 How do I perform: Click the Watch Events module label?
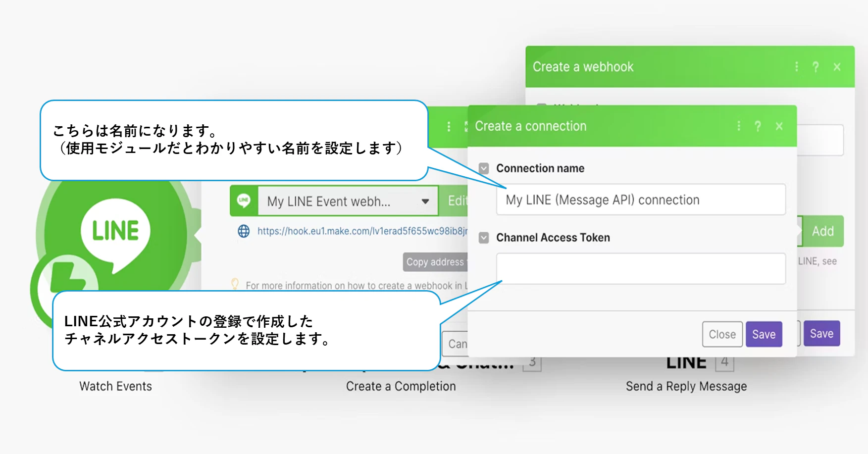[115, 386]
